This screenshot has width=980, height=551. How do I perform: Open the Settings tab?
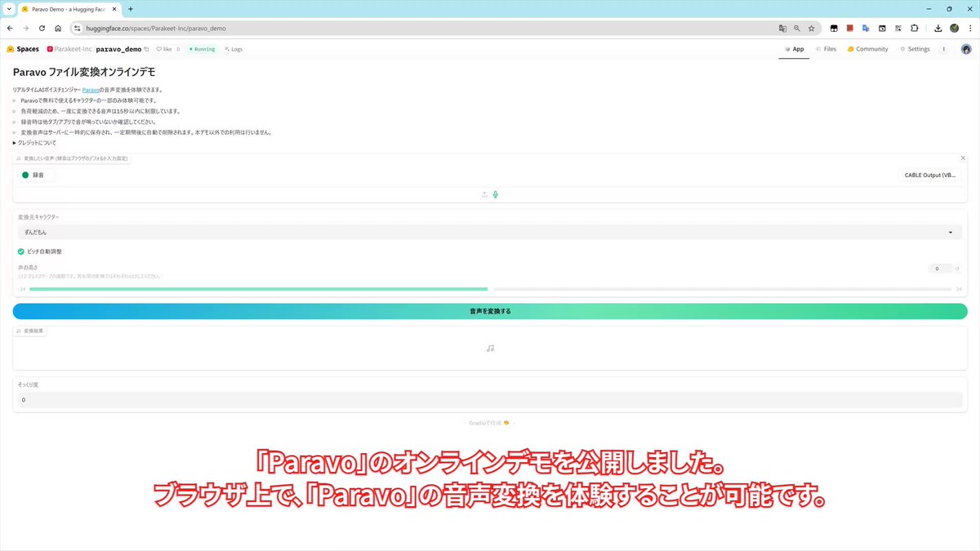[x=915, y=49]
